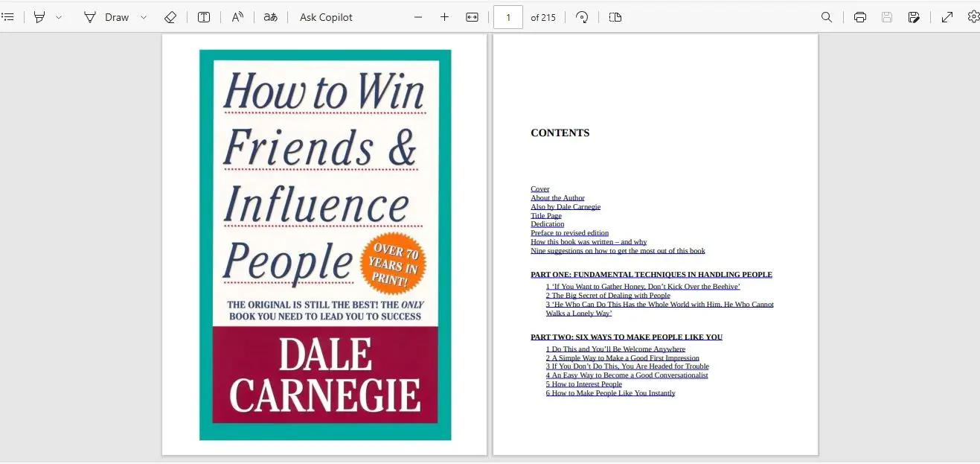Click the Save icon
Image resolution: width=980 pixels, height=464 pixels.
point(887,16)
